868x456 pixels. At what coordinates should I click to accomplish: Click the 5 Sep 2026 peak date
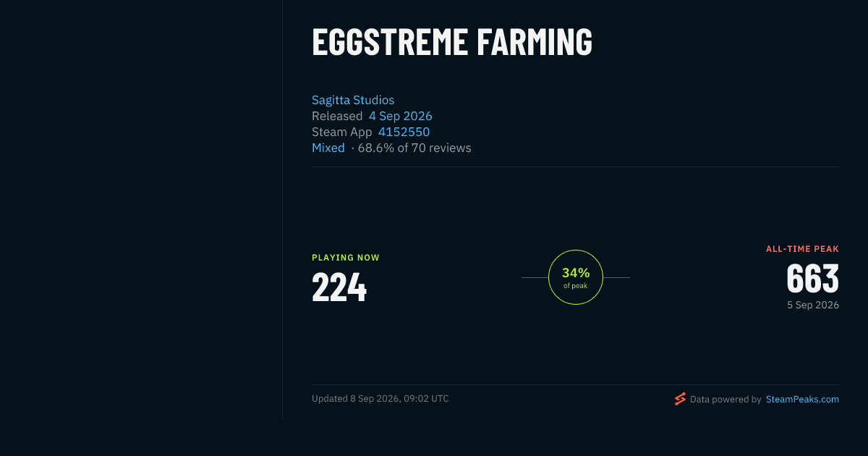tap(813, 305)
